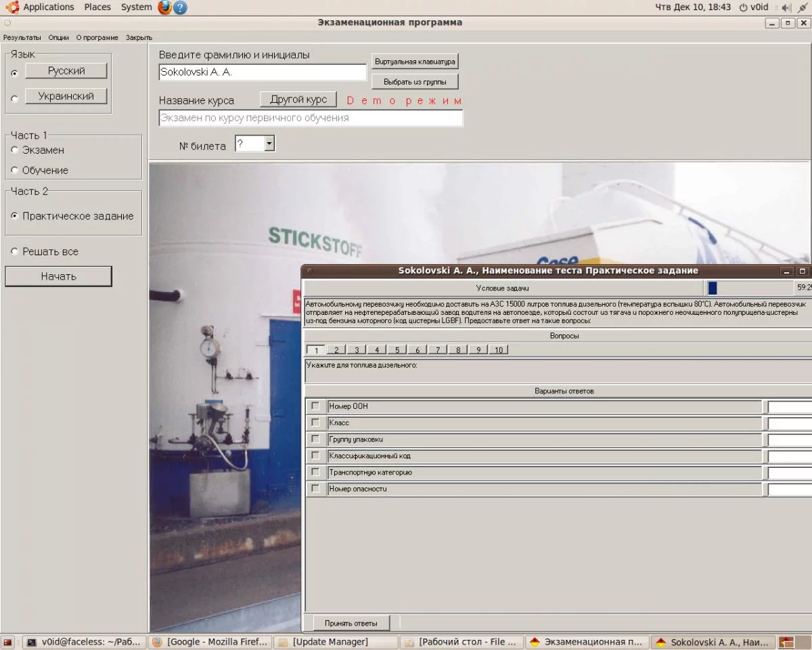Image resolution: width=812 pixels, height=650 pixels.
Task: Click the blue help icon in the panel
Action: click(x=180, y=7)
